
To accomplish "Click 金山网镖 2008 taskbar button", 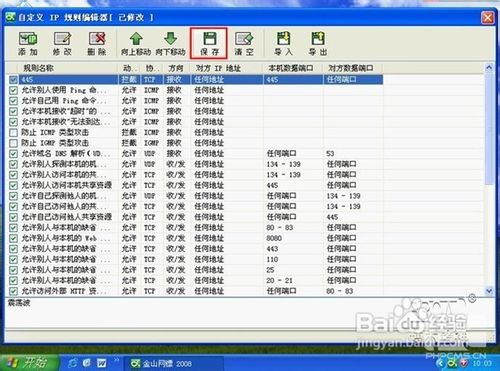I will (173, 363).
